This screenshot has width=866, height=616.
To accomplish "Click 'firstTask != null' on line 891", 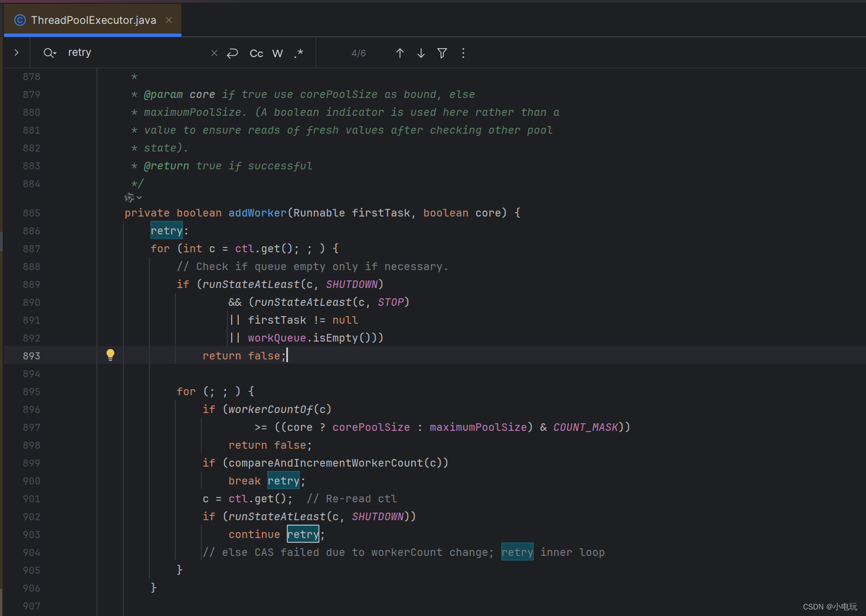I will pos(303,320).
